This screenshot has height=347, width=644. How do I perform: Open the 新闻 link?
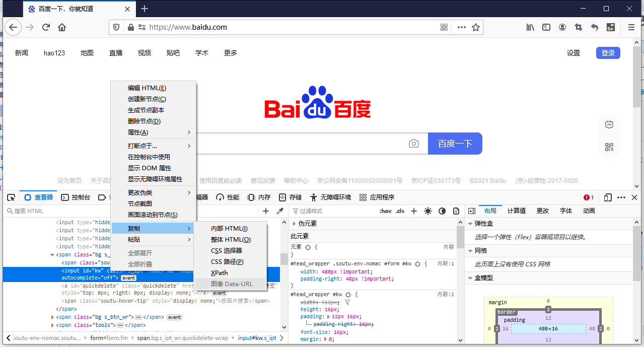click(22, 53)
